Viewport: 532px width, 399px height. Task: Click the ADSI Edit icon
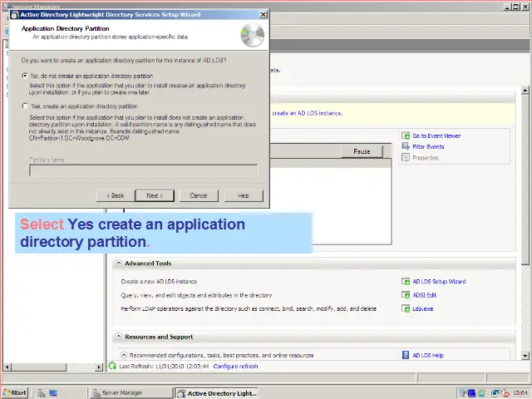point(406,295)
